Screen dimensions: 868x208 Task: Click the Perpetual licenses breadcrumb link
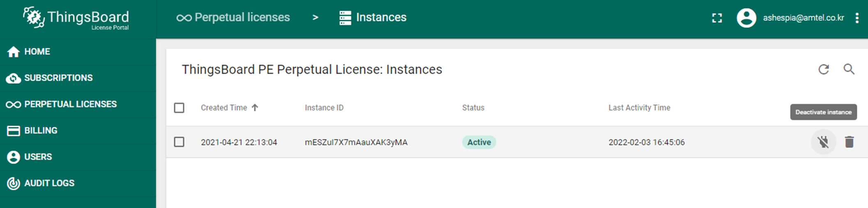(233, 17)
